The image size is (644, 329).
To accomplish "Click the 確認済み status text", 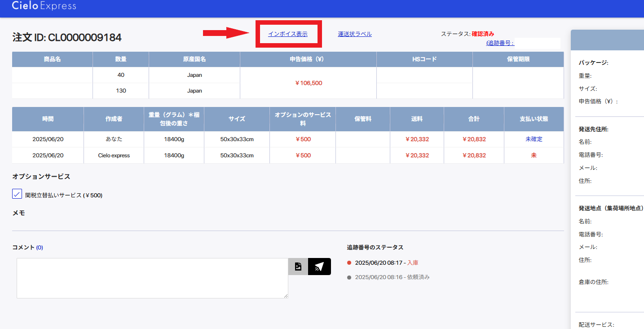I will 483,34.
